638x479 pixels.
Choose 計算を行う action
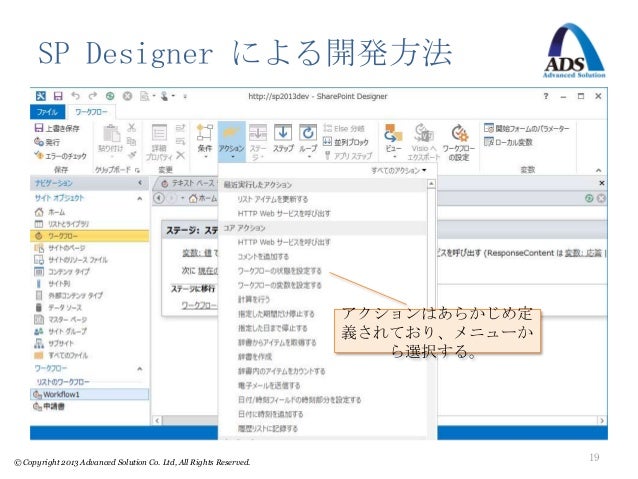(253, 300)
